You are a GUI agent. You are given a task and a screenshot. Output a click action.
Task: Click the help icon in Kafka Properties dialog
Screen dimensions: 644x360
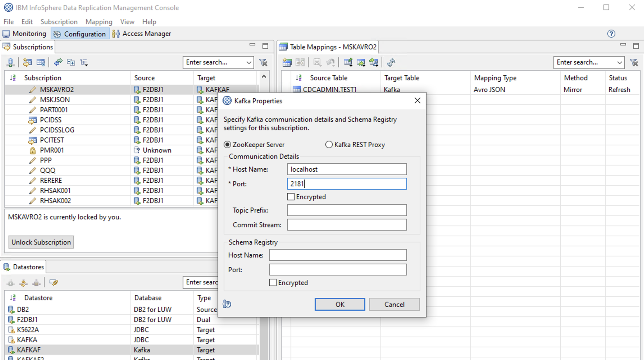(227, 304)
